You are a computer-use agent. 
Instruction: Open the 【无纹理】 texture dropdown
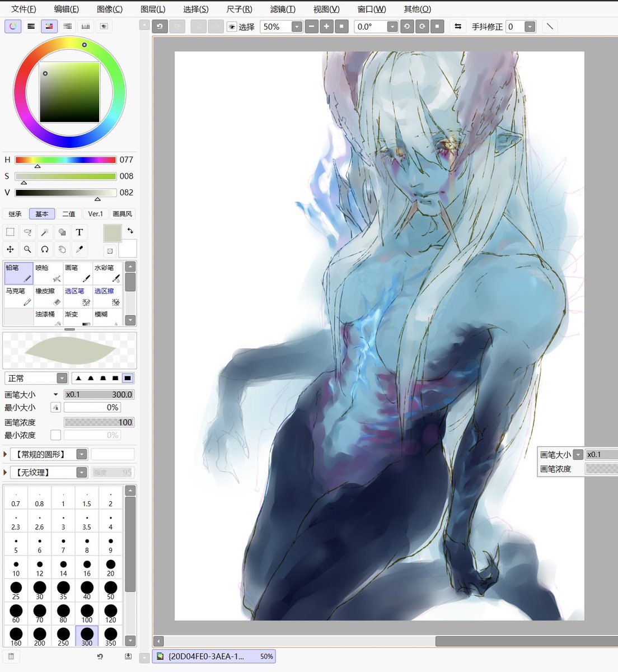pyautogui.click(x=82, y=472)
